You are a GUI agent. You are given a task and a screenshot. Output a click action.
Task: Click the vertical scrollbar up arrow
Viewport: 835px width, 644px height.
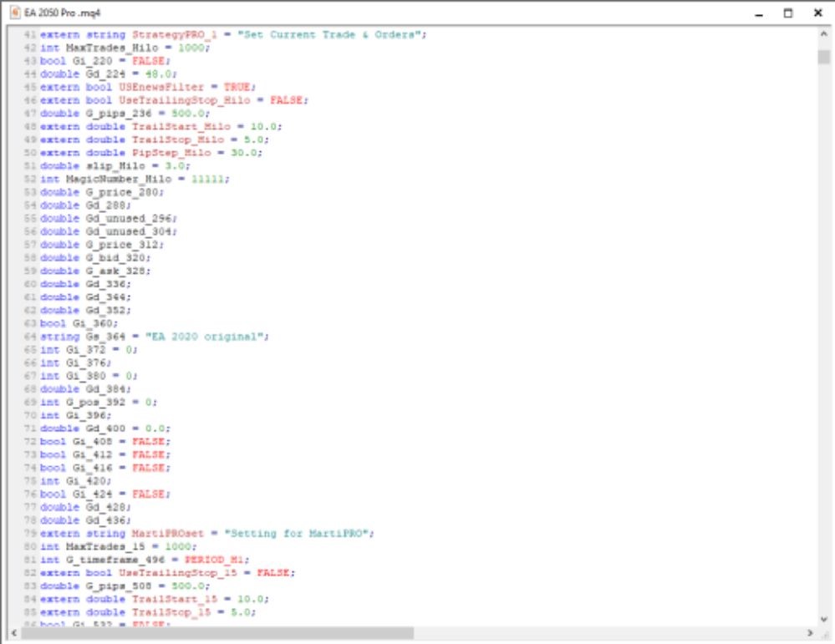[824, 36]
